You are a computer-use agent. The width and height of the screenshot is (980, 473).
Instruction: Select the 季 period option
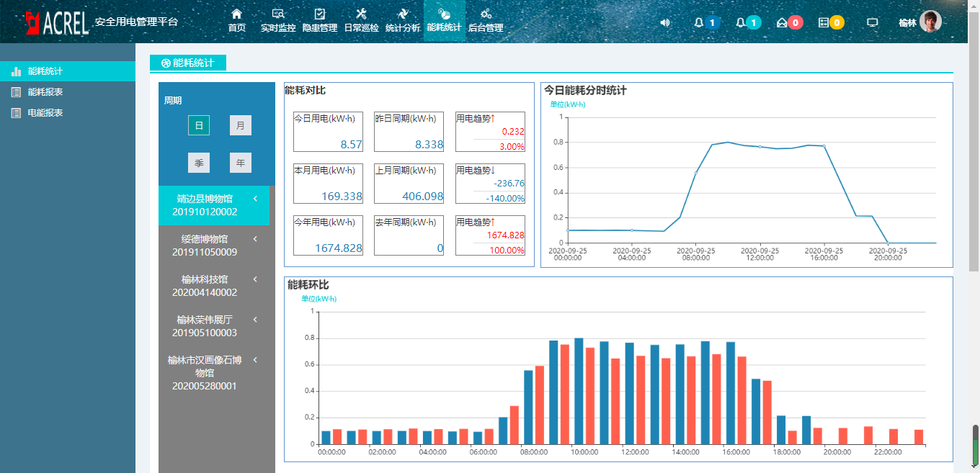199,163
